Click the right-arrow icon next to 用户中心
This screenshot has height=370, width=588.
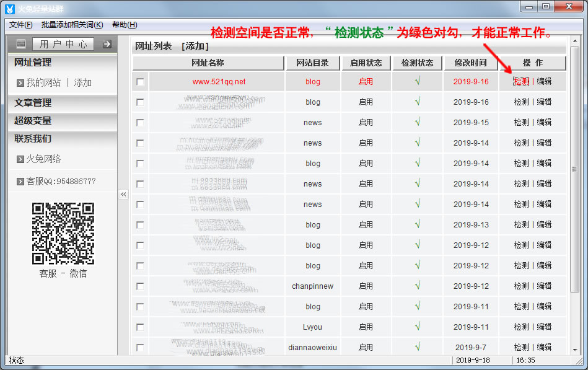pyautogui.click(x=107, y=44)
